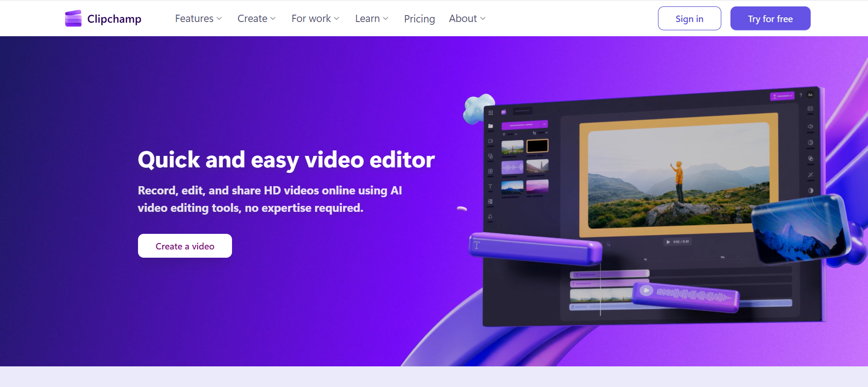The height and width of the screenshot is (387, 868).
Task: Click the app grid icon in editor preview
Action: [491, 113]
